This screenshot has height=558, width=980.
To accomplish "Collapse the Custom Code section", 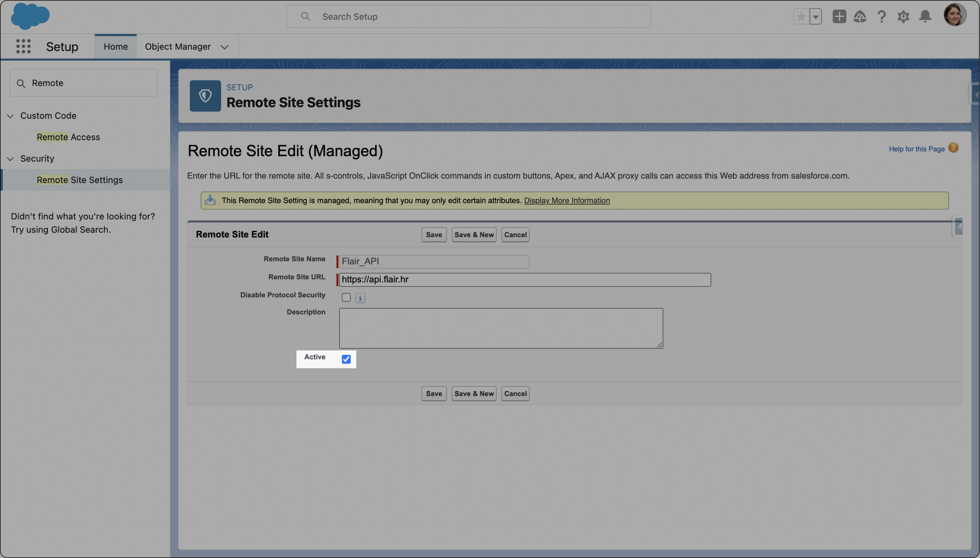I will point(10,116).
